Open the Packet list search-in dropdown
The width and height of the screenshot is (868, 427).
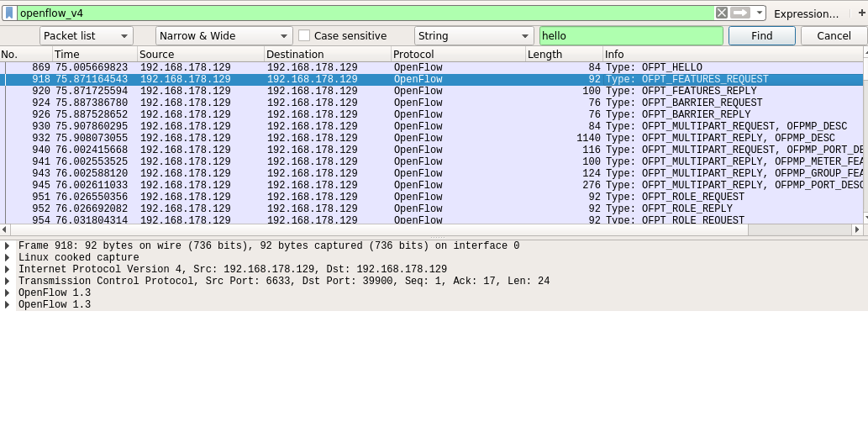[87, 36]
